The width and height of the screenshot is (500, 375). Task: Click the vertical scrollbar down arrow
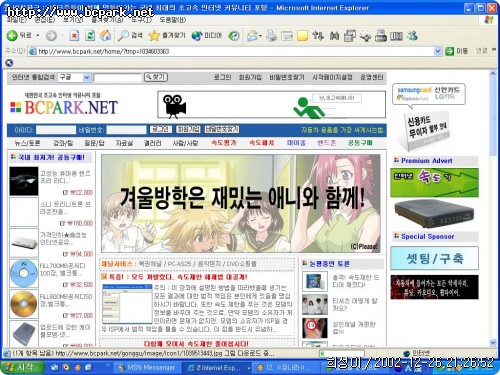pos(493,342)
